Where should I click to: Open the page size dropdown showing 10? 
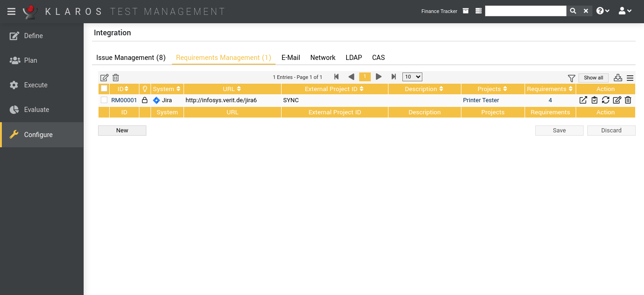412,77
